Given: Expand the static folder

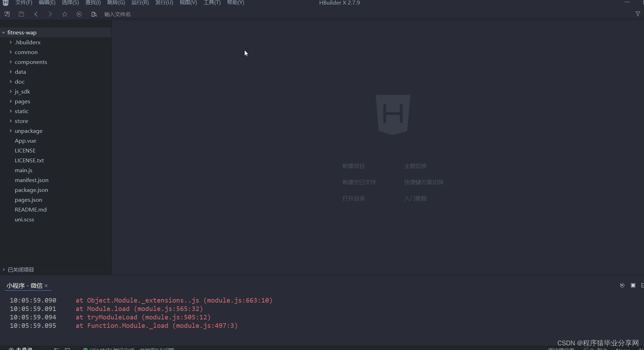Looking at the screenshot, I should 11,111.
